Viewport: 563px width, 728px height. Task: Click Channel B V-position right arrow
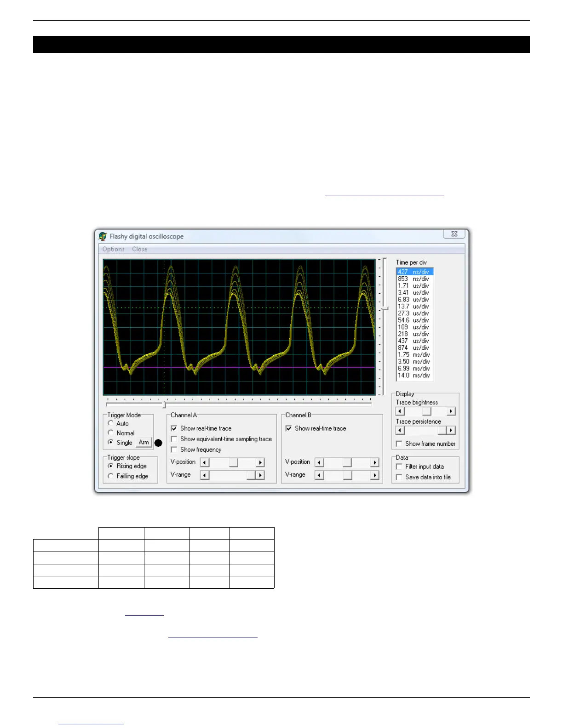point(375,462)
